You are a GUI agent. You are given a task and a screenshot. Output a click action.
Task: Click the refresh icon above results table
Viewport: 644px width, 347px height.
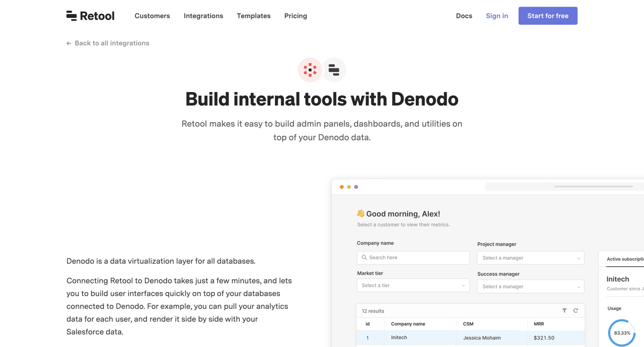click(576, 311)
